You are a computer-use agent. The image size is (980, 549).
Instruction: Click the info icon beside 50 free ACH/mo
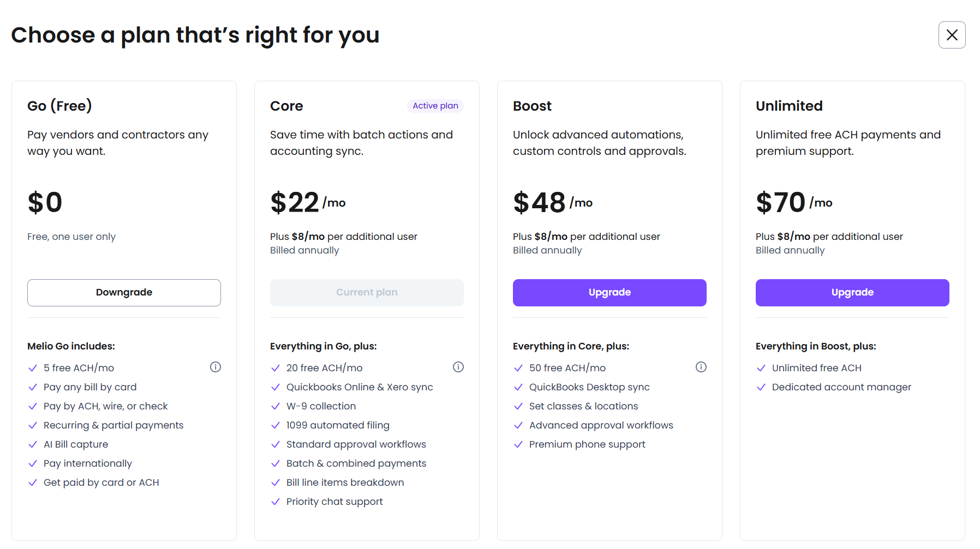point(701,367)
